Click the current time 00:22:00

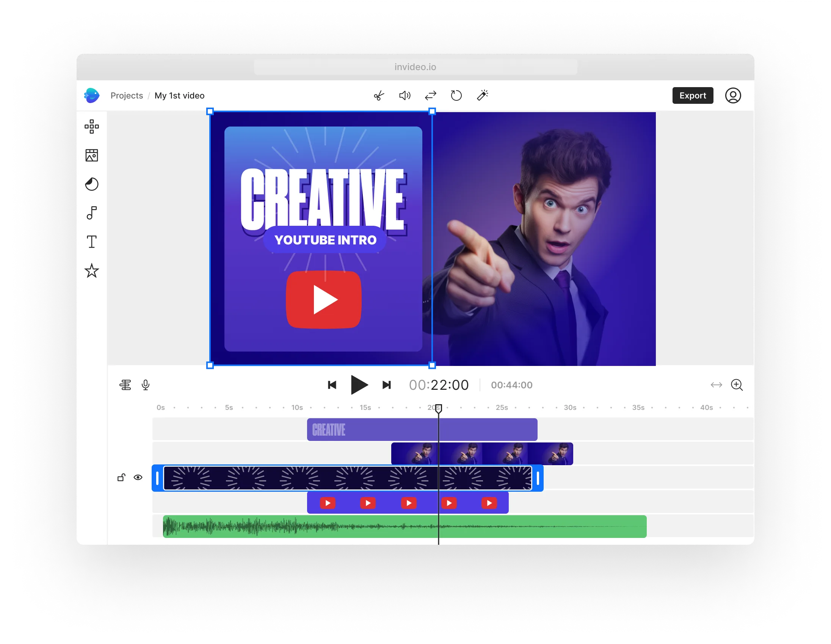(x=439, y=385)
